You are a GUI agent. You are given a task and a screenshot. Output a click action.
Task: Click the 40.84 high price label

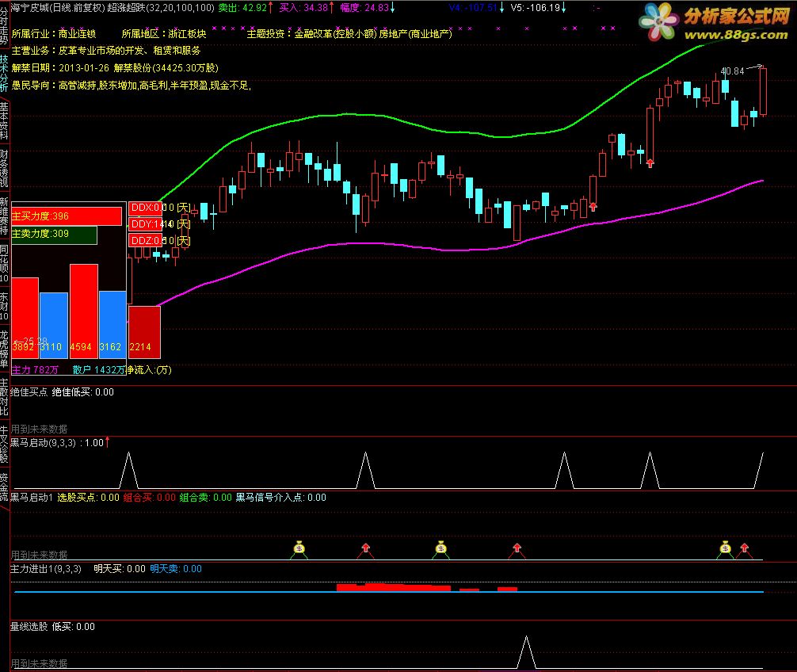[733, 71]
